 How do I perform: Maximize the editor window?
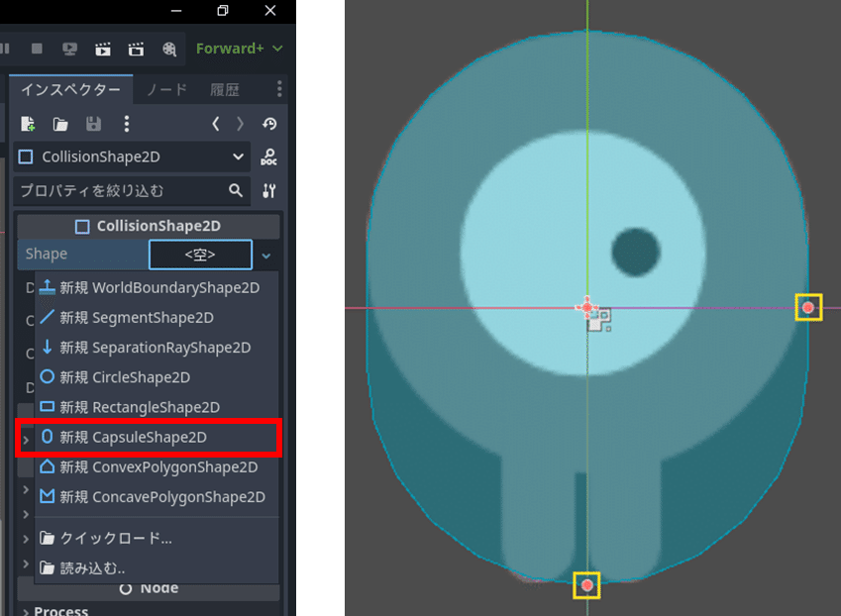pos(223,11)
